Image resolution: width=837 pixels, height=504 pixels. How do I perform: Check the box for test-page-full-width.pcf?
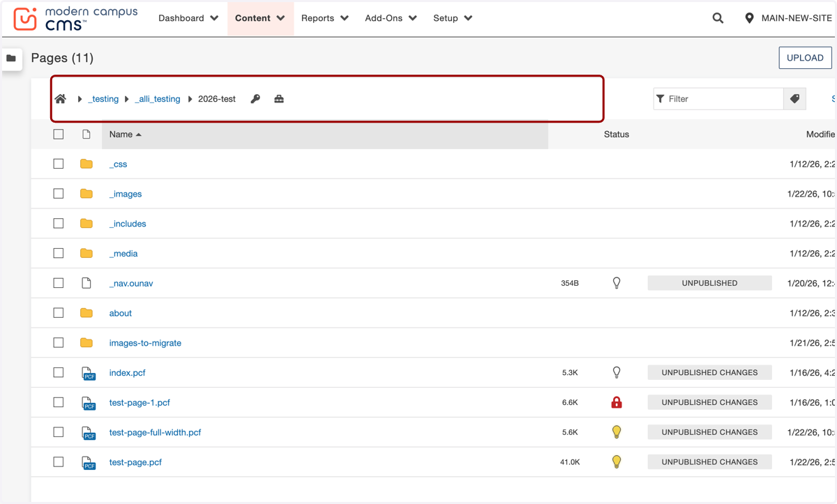point(59,432)
